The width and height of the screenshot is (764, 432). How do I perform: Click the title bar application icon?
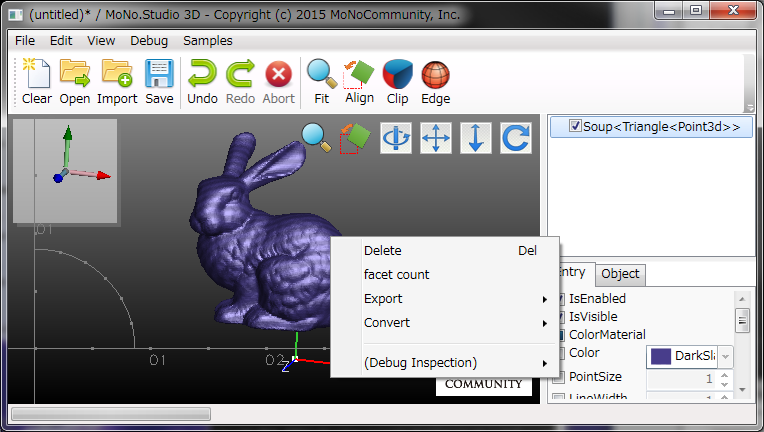15,15
